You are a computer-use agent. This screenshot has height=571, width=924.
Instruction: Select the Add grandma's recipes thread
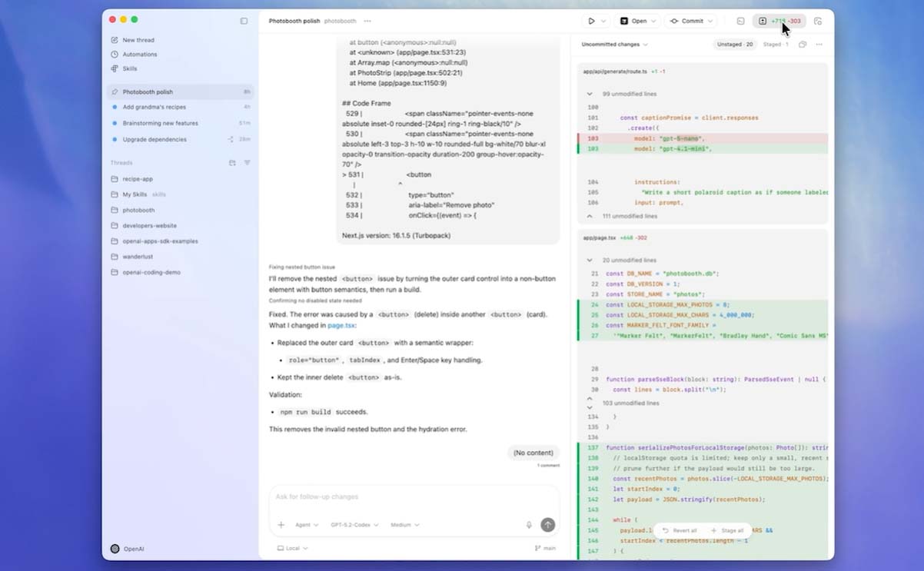154,107
